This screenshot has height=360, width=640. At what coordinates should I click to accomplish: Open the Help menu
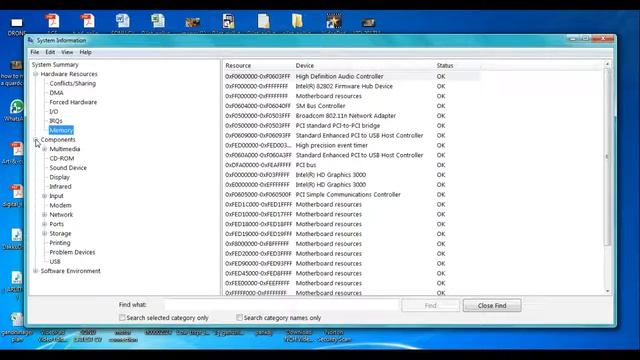(85, 52)
